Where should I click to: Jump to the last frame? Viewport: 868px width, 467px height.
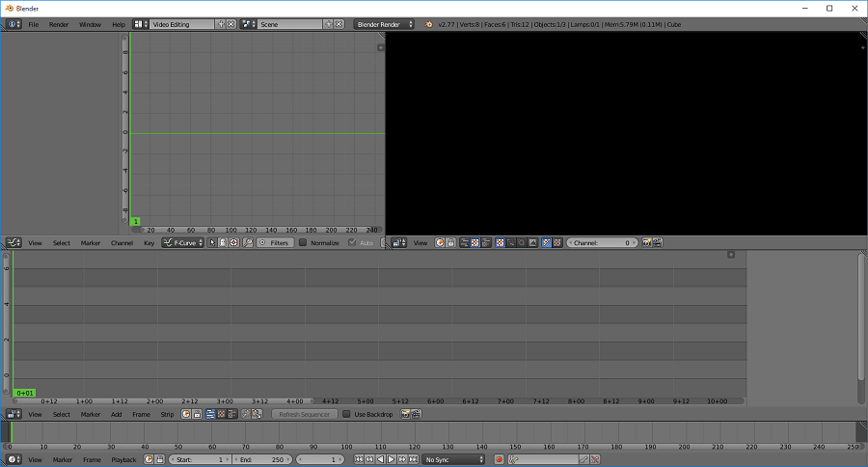point(413,459)
